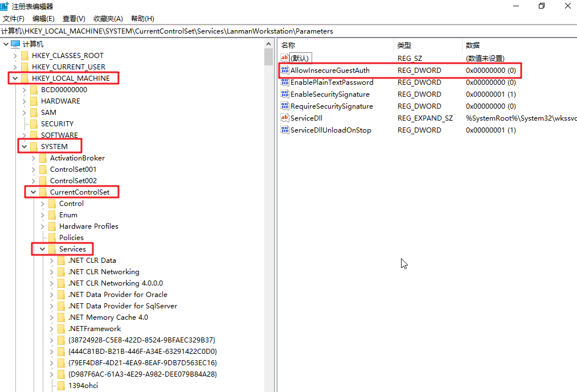
Task: Click the AllowInsecureGuestAuth DWORD value icon
Action: (285, 70)
